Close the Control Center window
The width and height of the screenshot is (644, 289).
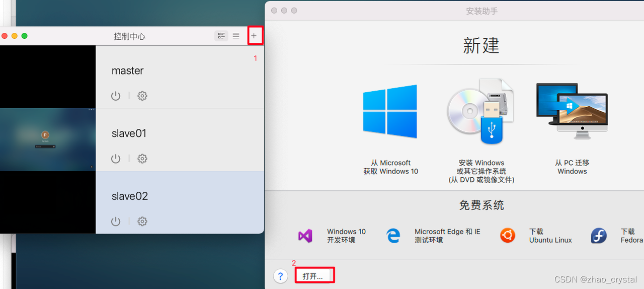pos(5,36)
